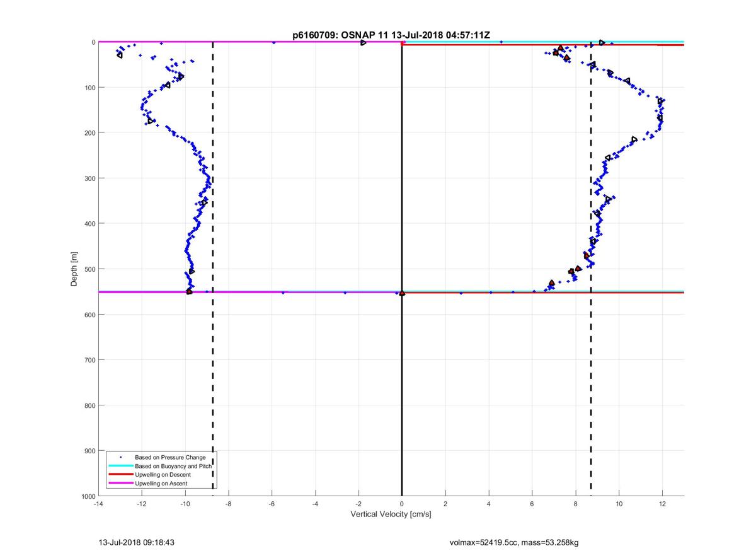Select the 'Vertical Velocity [cm/s]' x-axis label

[391, 514]
